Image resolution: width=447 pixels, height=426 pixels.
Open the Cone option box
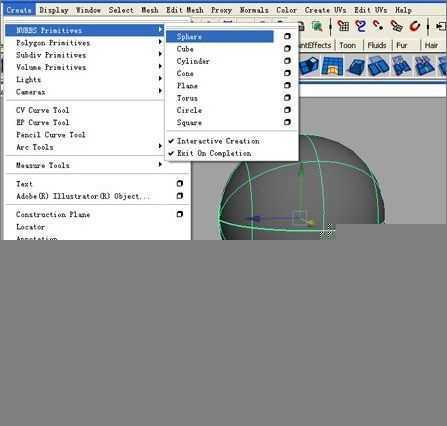click(x=287, y=73)
